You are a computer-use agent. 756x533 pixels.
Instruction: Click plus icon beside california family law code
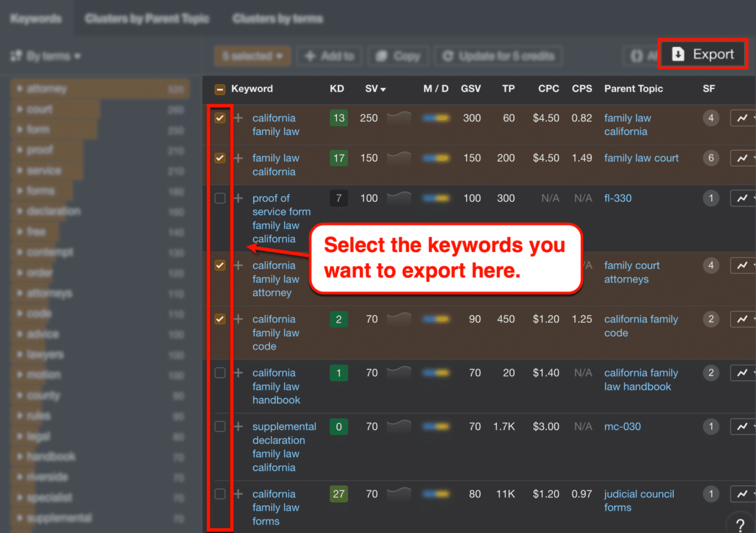(x=239, y=319)
